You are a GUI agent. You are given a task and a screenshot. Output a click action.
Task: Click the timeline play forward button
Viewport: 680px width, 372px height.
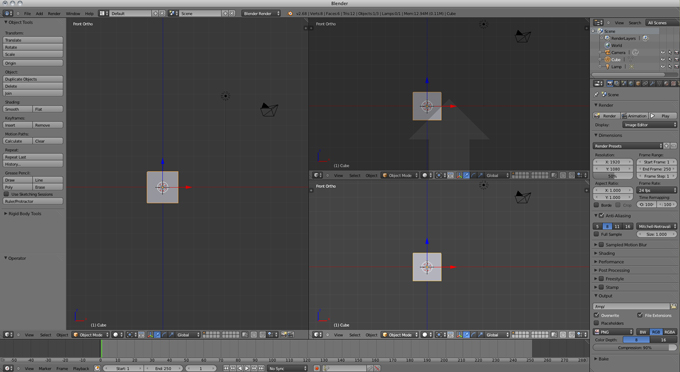(247, 368)
